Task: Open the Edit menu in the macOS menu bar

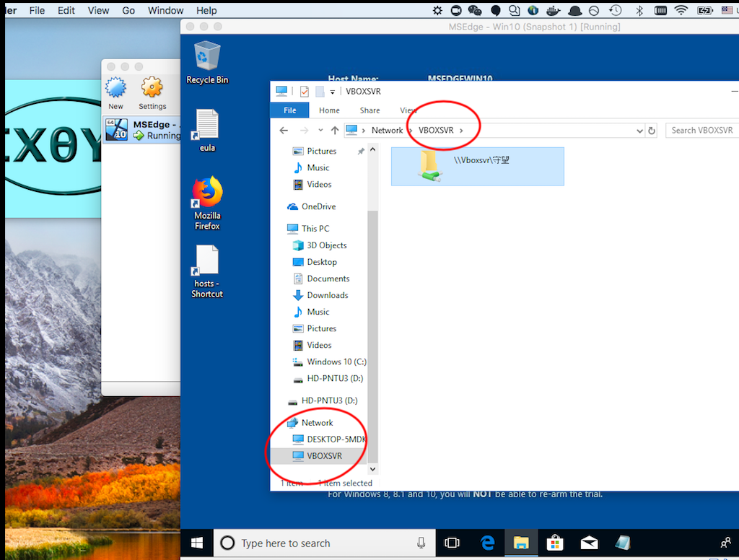Action: (66, 10)
